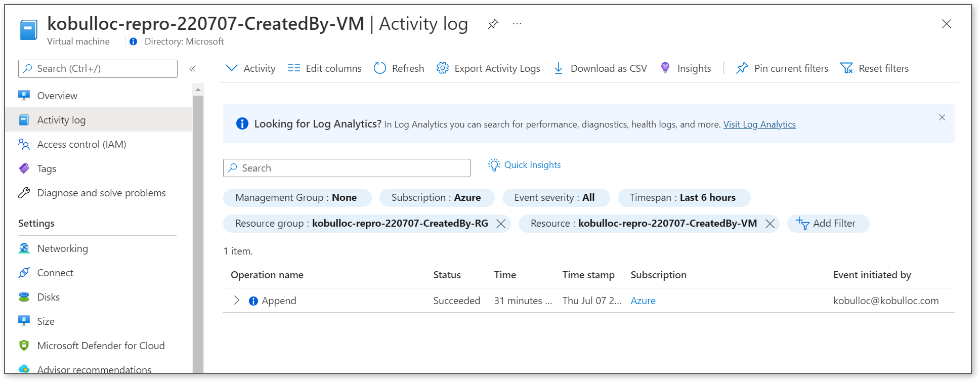Open the ellipsis more options menu
This screenshot has height=382, width=980.
[x=517, y=24]
